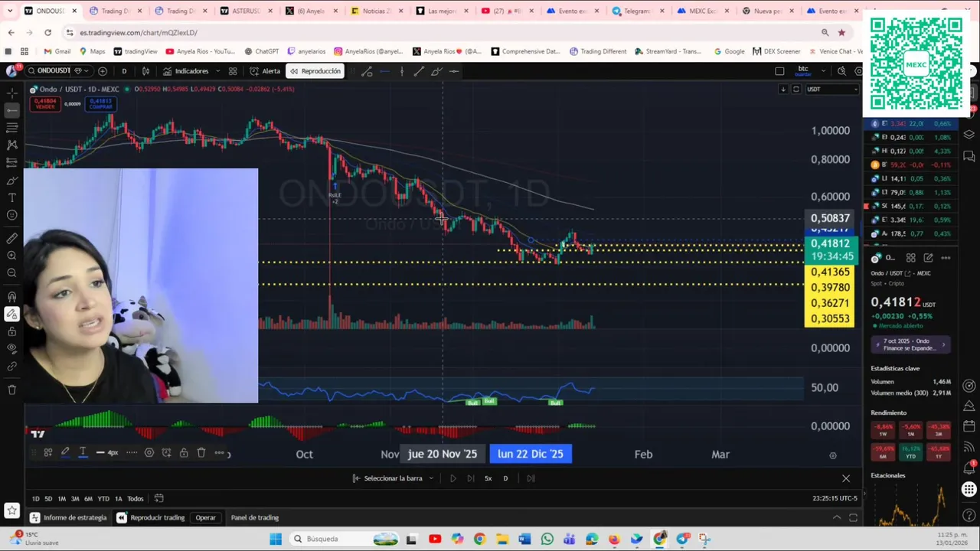Open line style dashes option in drawing toolbar
Image resolution: width=980 pixels, height=551 pixels.
tap(132, 452)
